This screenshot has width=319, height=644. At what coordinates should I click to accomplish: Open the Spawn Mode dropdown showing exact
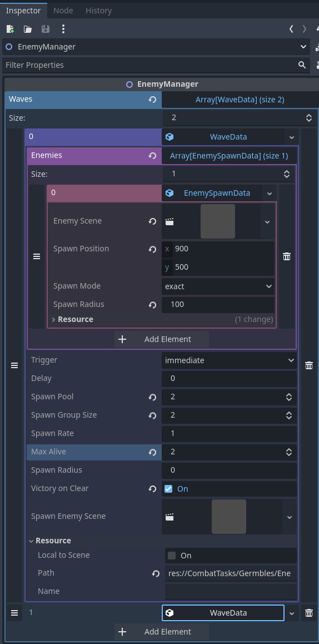(218, 286)
